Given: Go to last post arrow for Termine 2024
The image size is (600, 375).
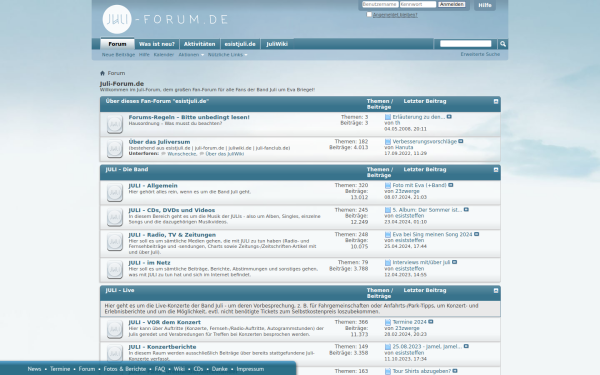Looking at the screenshot, I should (431, 322).
